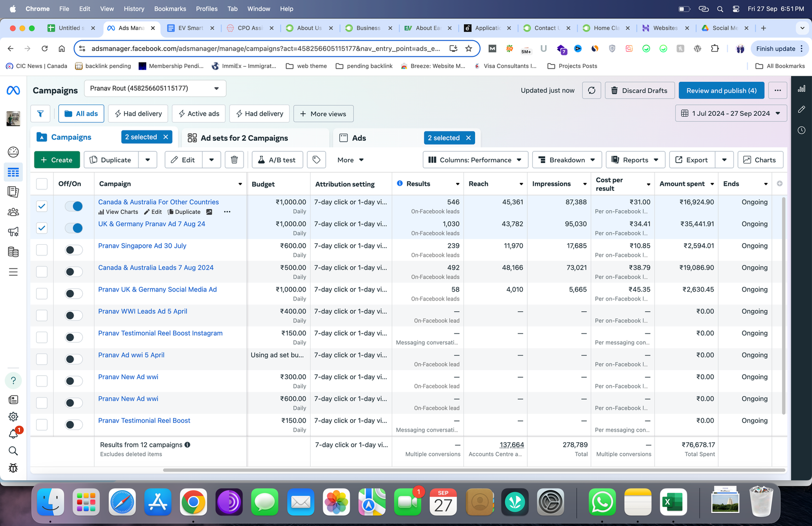Open the Ads tab
This screenshot has width=812, height=526.
click(x=359, y=138)
